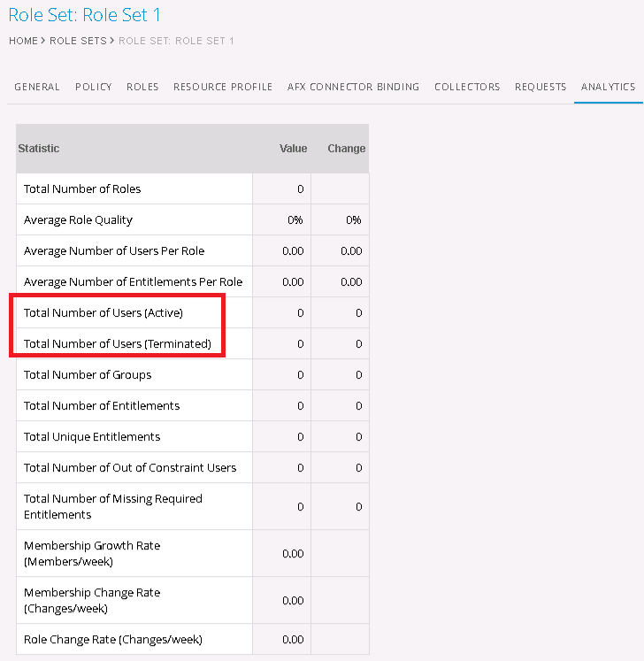Screen dimensions: 644x661
Task: Select the Total Number of Roles row
Action: coord(82,188)
